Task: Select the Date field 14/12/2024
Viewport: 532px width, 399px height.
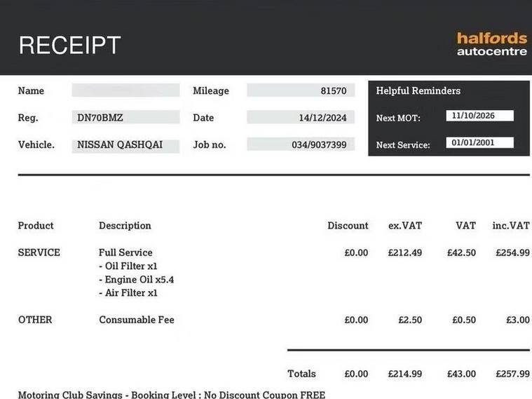Action: click(x=301, y=118)
